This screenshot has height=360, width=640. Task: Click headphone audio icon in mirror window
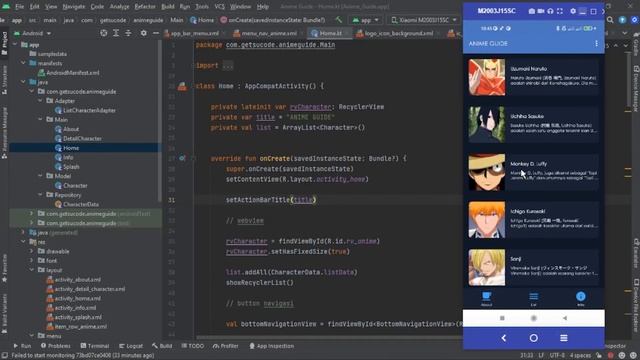coord(550,11)
